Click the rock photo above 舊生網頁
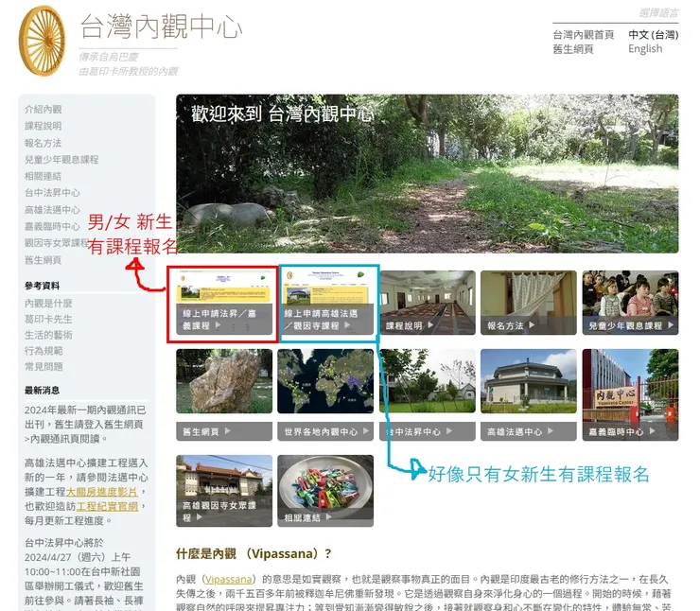Image resolution: width=700 pixels, height=611 pixels. (224, 381)
